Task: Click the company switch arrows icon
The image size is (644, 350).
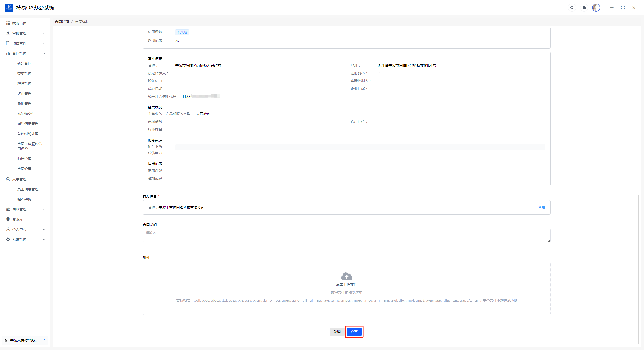Action: [44, 340]
